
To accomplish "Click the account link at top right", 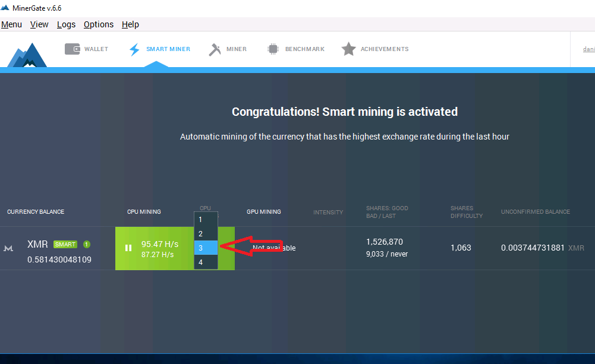I will pyautogui.click(x=589, y=49).
